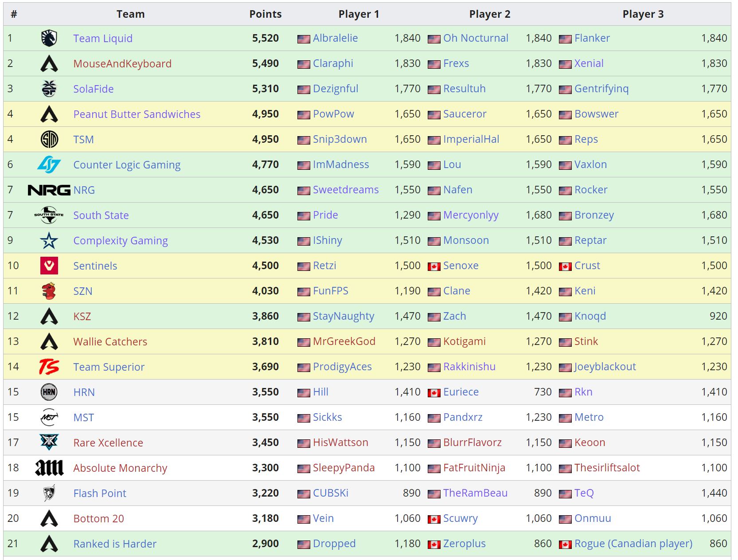Screen dimensions: 738x560
Task: Open the MouseAndKeyboard team link
Action: pyautogui.click(x=122, y=63)
